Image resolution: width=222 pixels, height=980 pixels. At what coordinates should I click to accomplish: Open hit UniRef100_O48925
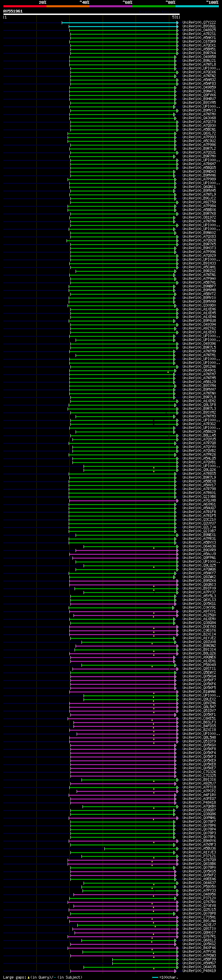tap(199, 30)
